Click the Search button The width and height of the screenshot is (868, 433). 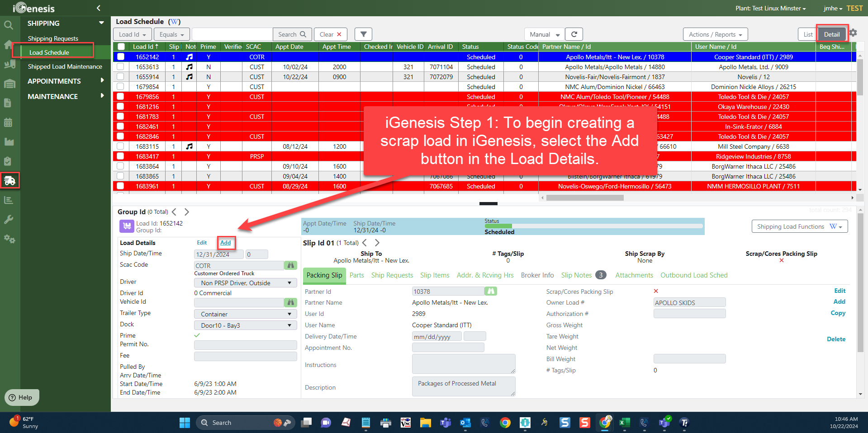point(292,34)
